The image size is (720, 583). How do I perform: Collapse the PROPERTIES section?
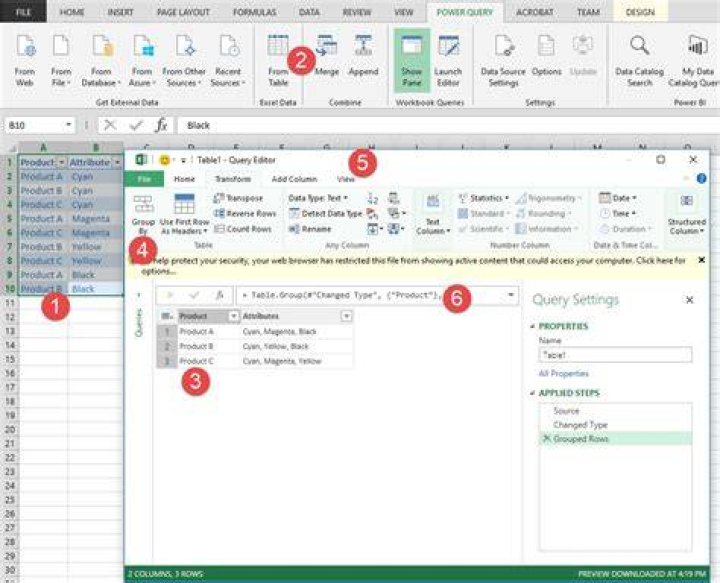[533, 326]
